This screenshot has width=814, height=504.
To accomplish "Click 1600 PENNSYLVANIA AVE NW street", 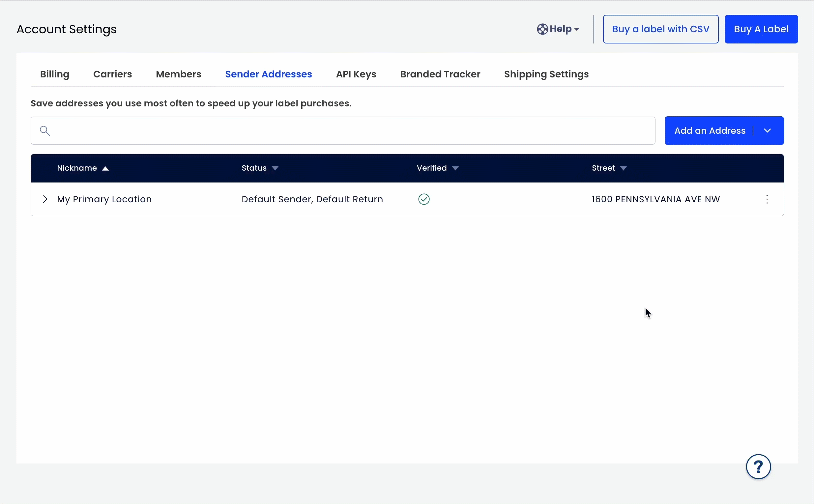I will tap(656, 199).
